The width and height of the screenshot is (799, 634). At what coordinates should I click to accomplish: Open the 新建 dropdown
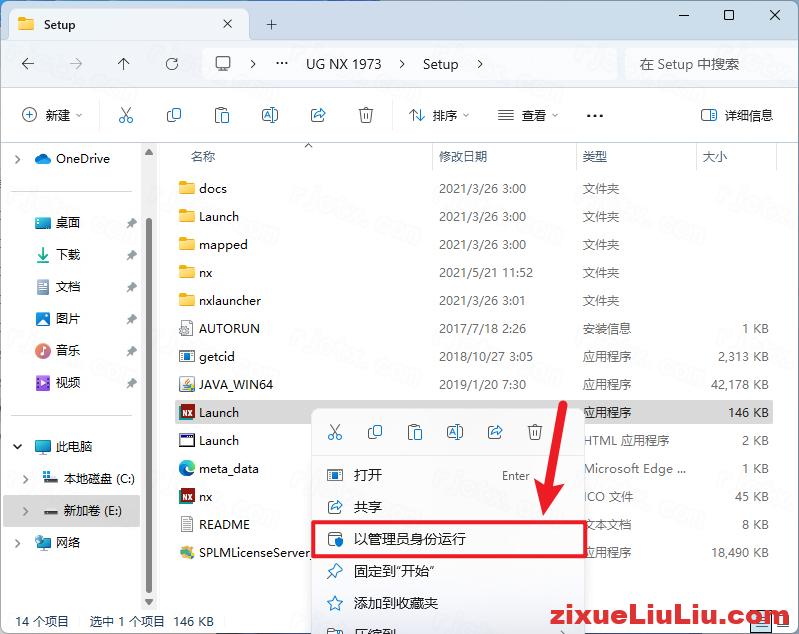(x=52, y=115)
